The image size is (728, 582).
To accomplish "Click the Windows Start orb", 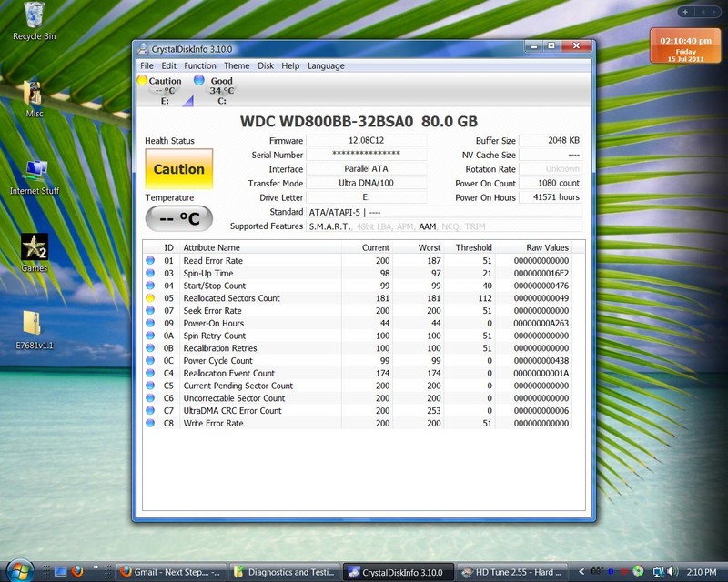I will (x=19, y=570).
